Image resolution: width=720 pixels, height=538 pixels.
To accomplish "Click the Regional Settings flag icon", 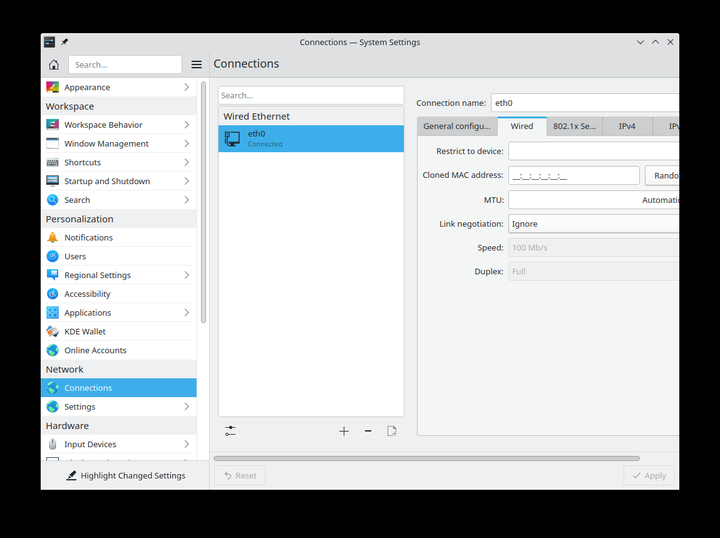I will point(52,275).
